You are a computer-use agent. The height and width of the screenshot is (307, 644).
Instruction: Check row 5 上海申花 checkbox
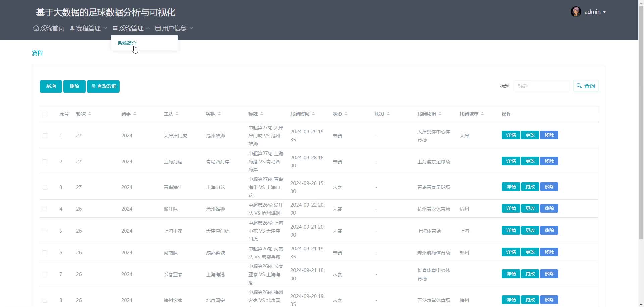pos(45,231)
